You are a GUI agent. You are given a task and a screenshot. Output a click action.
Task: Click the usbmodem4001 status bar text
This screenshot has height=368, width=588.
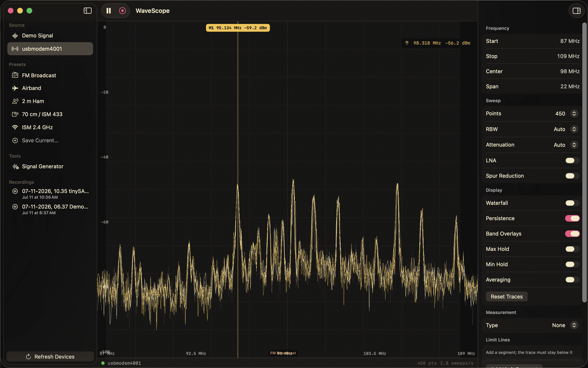click(124, 363)
